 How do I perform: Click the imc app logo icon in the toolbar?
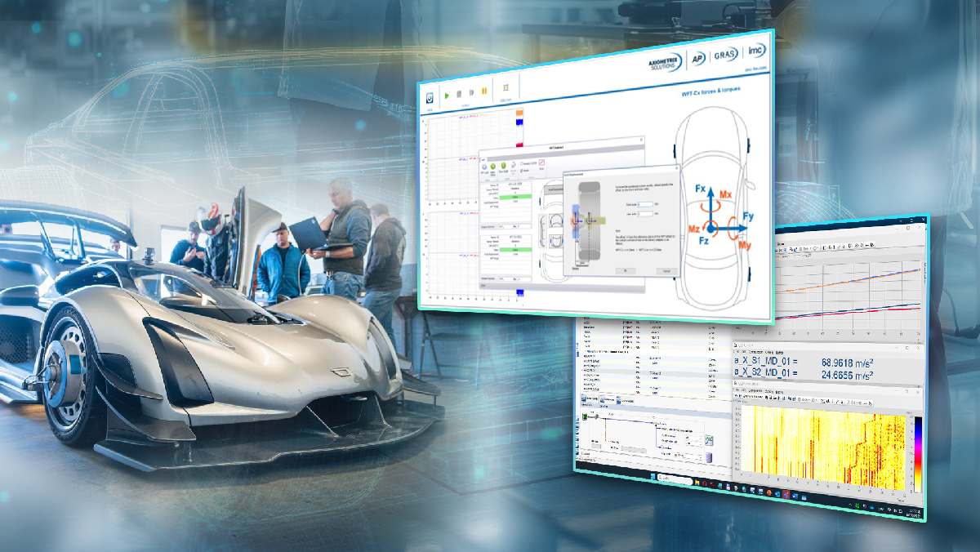click(x=430, y=96)
